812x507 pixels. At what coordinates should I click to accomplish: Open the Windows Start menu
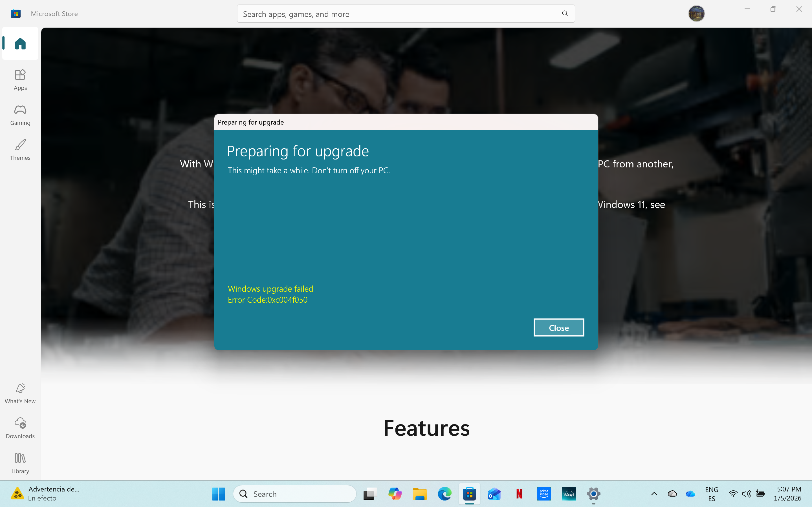click(x=218, y=493)
